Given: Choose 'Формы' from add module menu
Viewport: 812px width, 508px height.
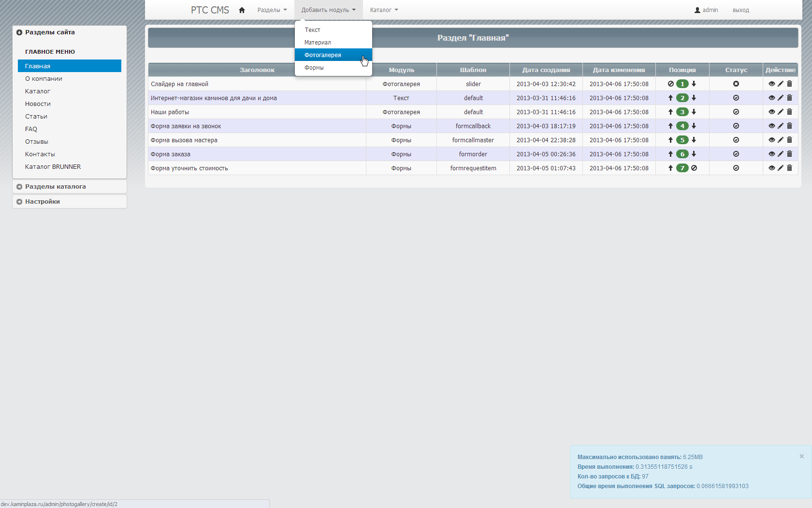Looking at the screenshot, I should click(333, 68).
